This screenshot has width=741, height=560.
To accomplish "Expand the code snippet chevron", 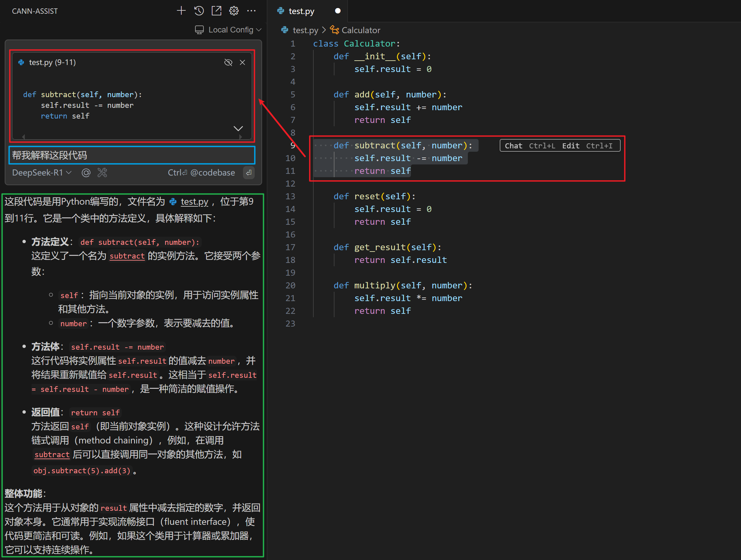I will point(238,128).
